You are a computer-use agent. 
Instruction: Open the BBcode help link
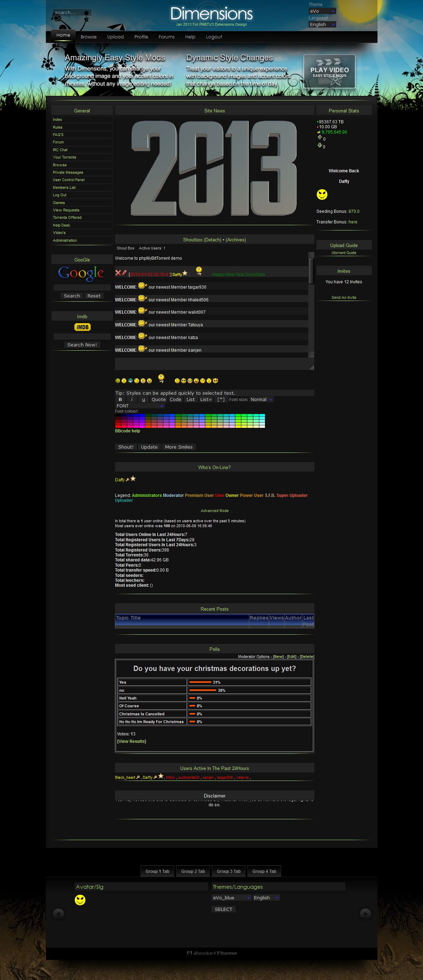[x=128, y=431]
